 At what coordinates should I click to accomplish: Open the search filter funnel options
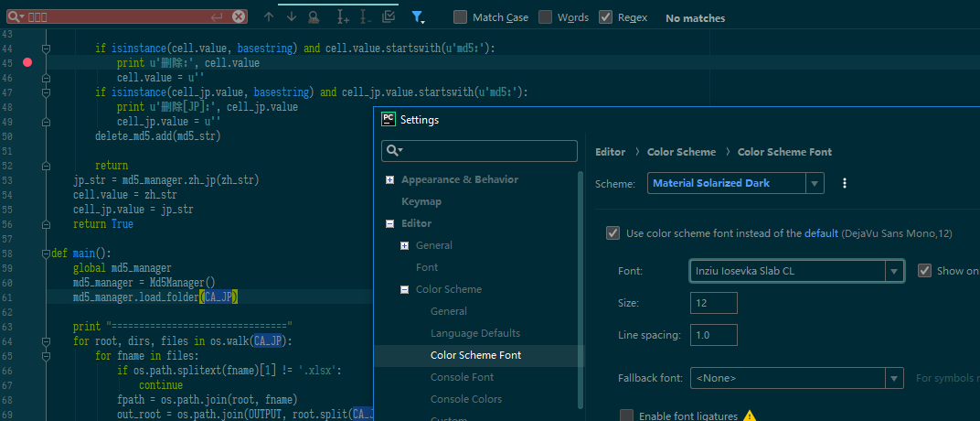418,17
